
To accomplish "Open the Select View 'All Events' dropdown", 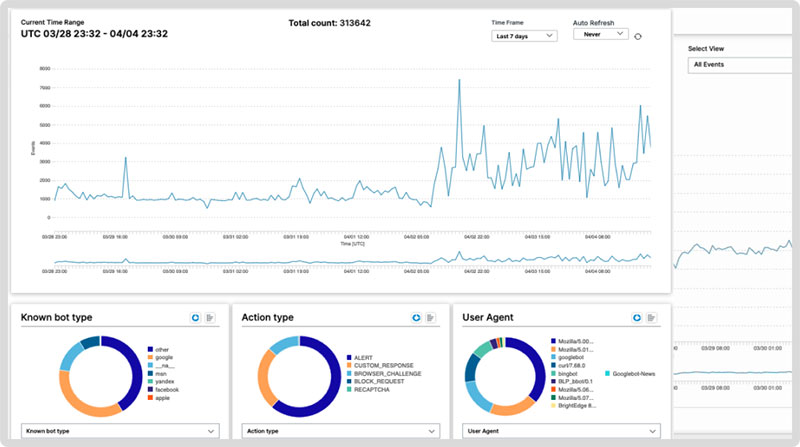I will tap(740, 64).
